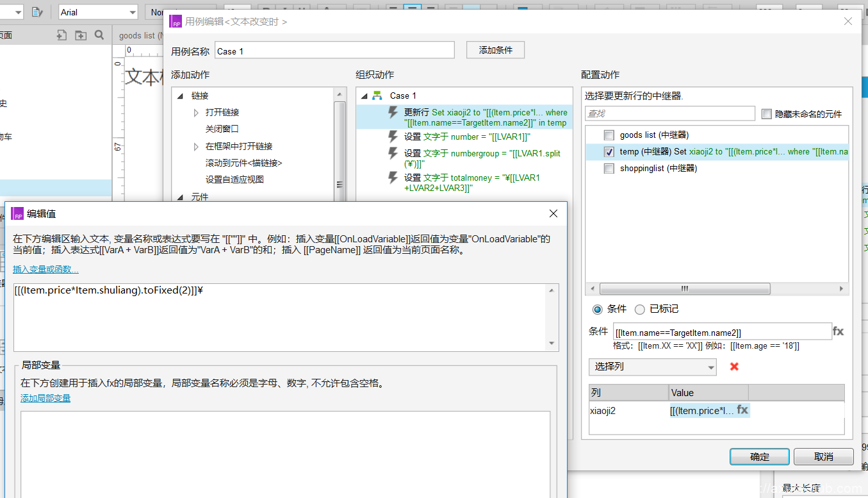Uncheck the temp (中继器) checkbox
This screenshot has height=498, width=868.
coord(609,152)
